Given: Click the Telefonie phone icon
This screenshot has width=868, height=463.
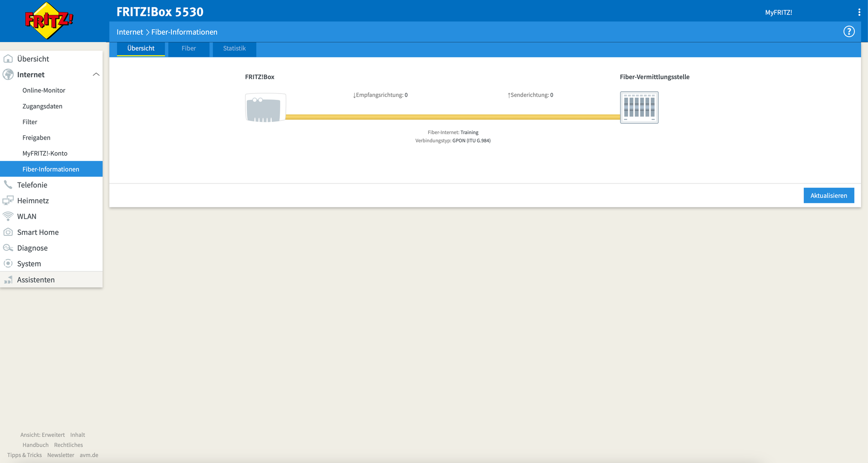Looking at the screenshot, I should (x=8, y=185).
